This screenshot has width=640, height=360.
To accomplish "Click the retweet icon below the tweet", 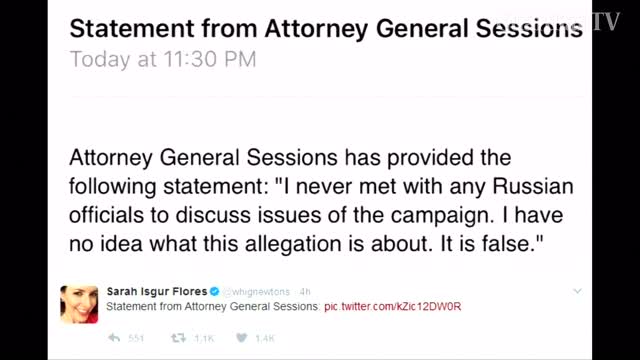I will click(178, 338).
